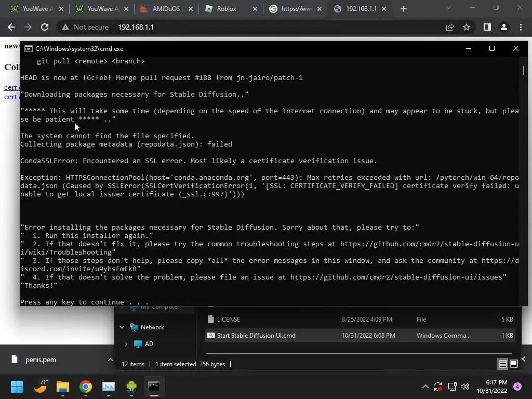Select the 192.168.1.1 tab

coord(361,9)
